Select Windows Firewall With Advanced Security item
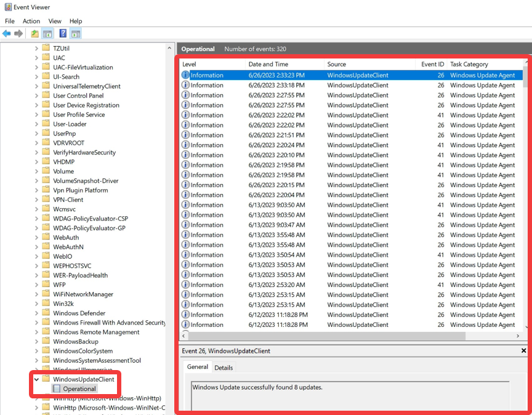Image resolution: width=532 pixels, height=415 pixels. coord(109,323)
